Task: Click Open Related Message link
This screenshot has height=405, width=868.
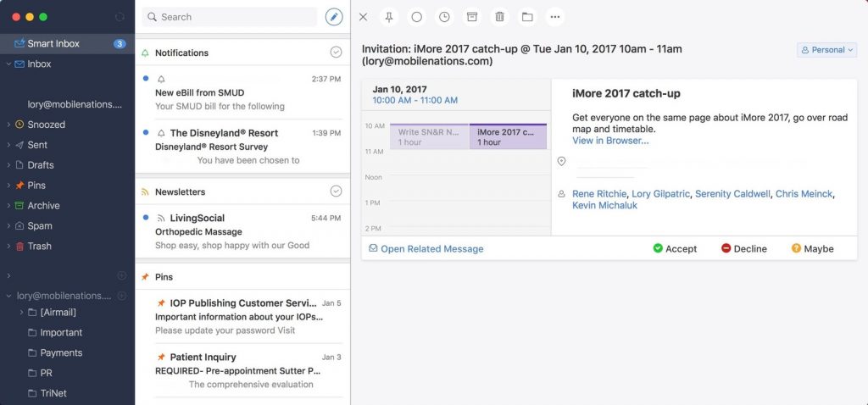Action: tap(426, 249)
